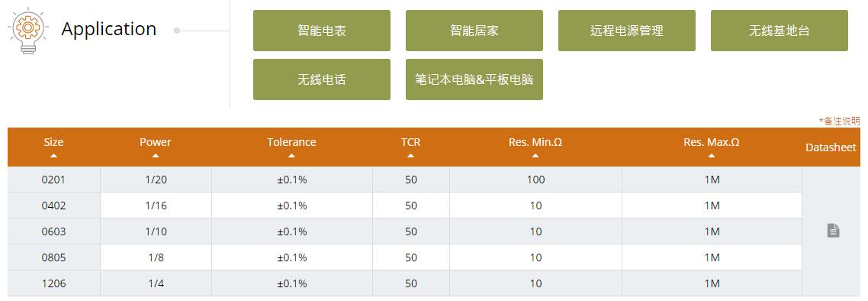Click the 无线电话 application button
The image size is (868, 301).
[322, 79]
